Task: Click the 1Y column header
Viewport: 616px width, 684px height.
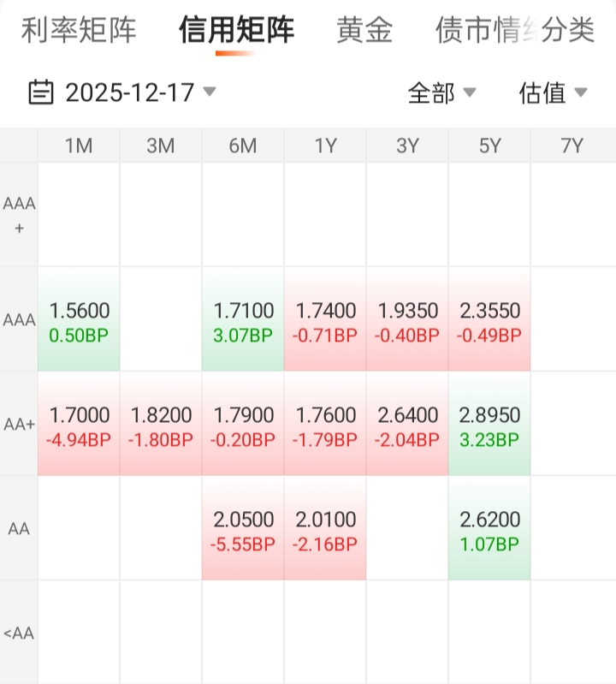Action: coord(325,146)
